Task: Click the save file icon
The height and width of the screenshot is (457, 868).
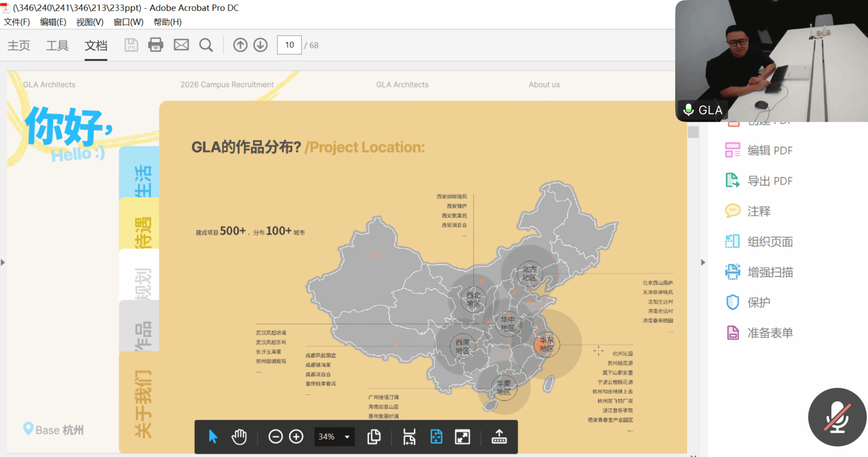Action: click(x=131, y=45)
